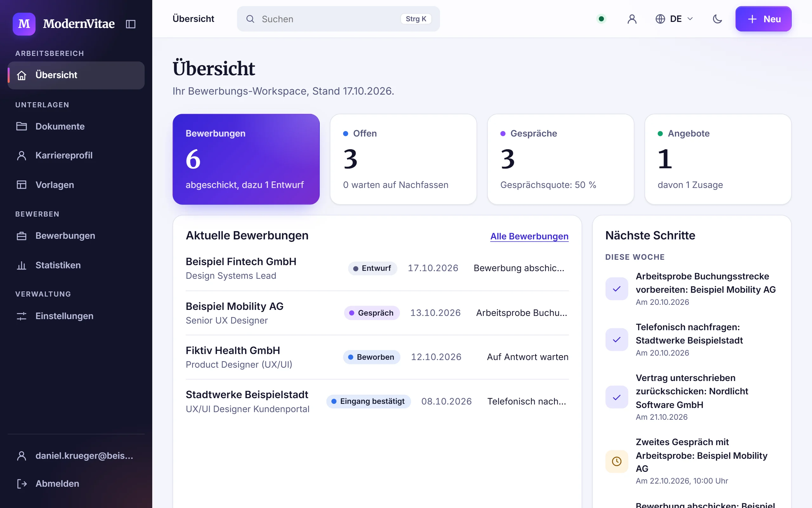
Task: Click the Strg K shortcut badge
Action: tap(416, 19)
